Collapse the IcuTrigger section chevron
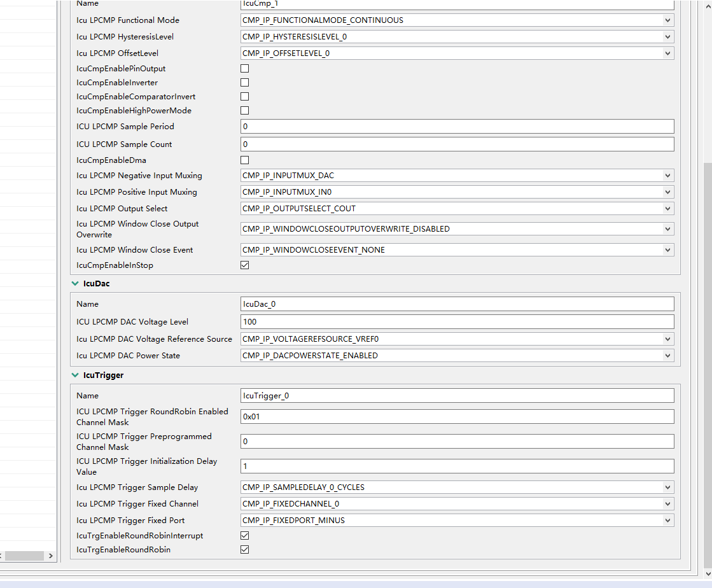Viewport: 712px width, 588px height. click(x=74, y=375)
